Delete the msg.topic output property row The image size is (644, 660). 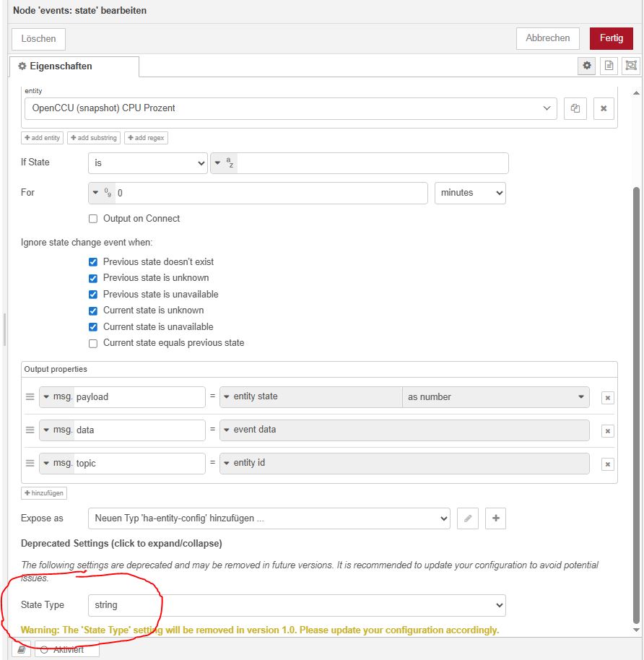pyautogui.click(x=607, y=464)
